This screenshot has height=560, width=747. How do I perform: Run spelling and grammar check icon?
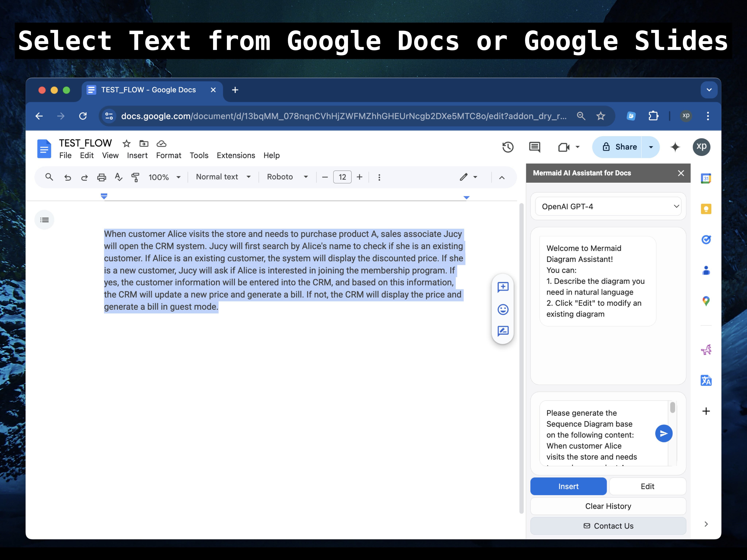pos(119,177)
